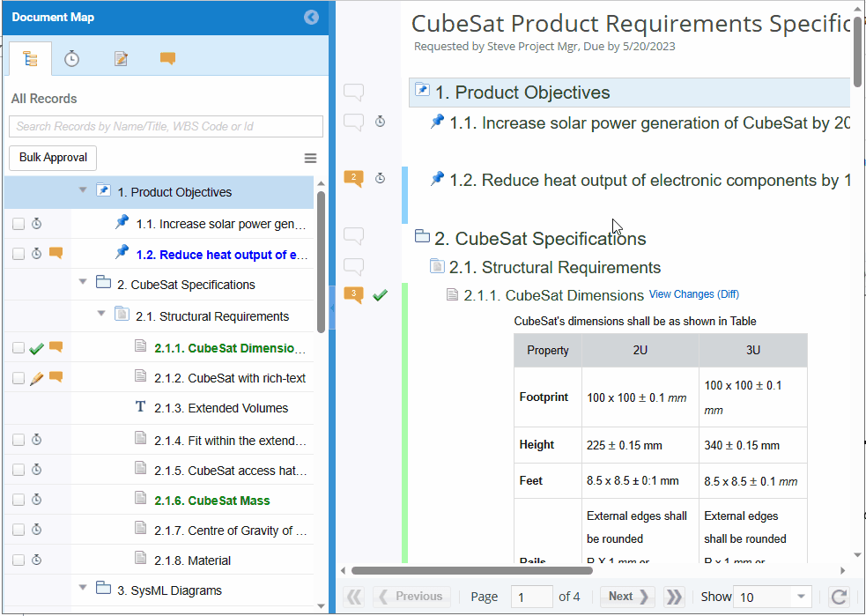The image size is (866, 616).
Task: Click the refresh icon in pagination bar
Action: [839, 597]
